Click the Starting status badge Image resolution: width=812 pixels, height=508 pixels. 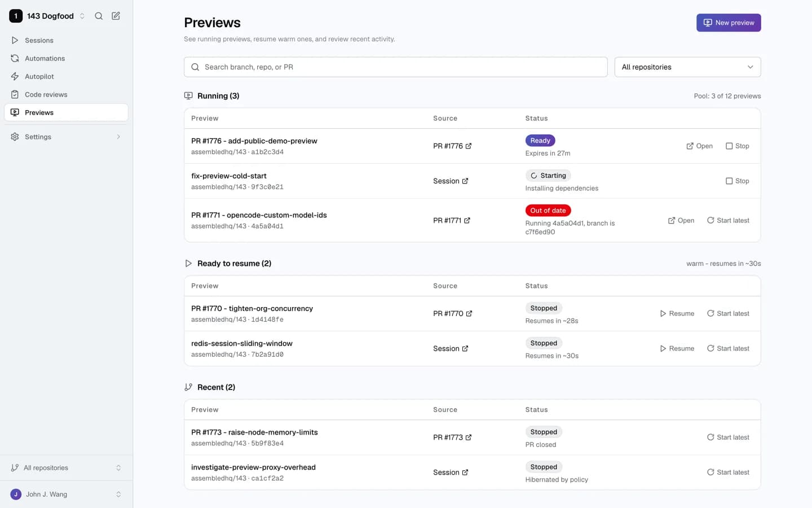coord(548,176)
